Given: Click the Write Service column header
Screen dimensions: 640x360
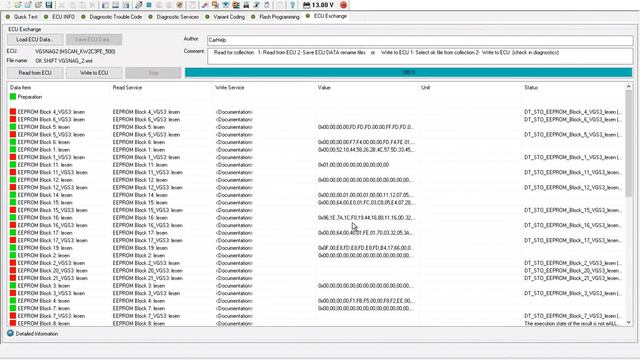Looking at the screenshot, I should [230, 87].
